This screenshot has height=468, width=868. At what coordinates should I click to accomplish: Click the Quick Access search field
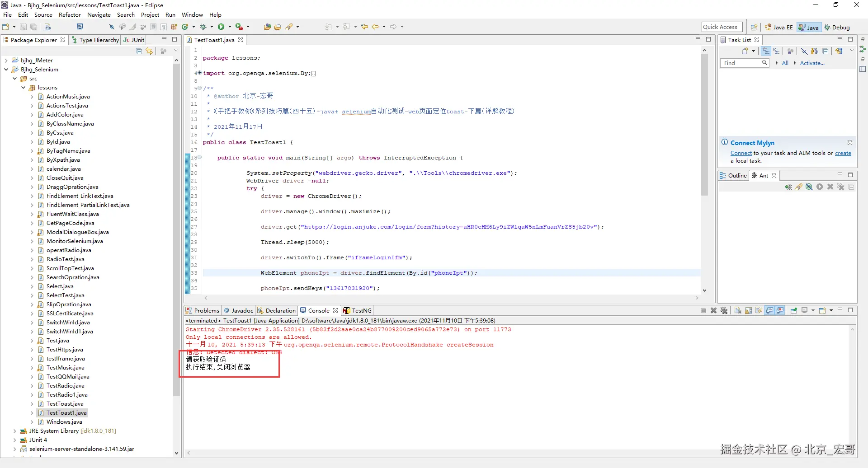[722, 27]
